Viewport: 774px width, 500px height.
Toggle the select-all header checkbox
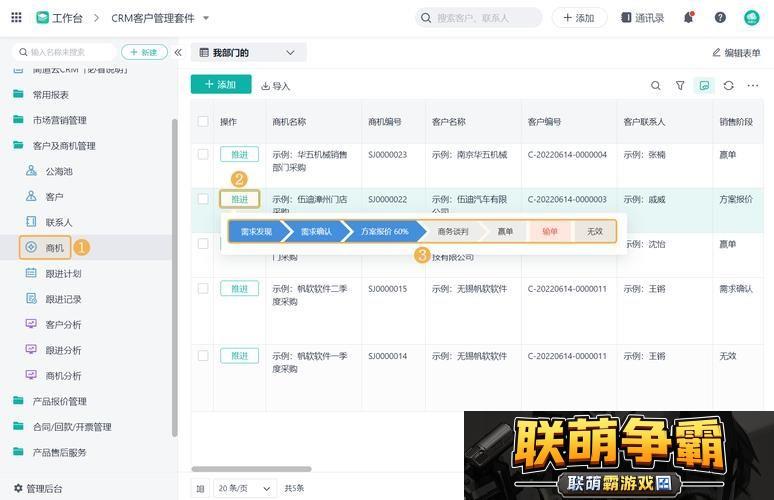point(203,121)
